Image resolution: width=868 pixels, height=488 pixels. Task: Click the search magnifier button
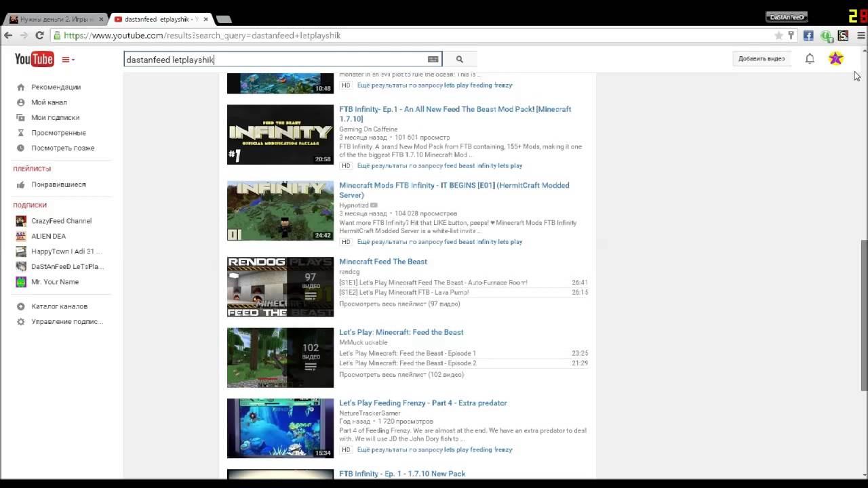459,60
